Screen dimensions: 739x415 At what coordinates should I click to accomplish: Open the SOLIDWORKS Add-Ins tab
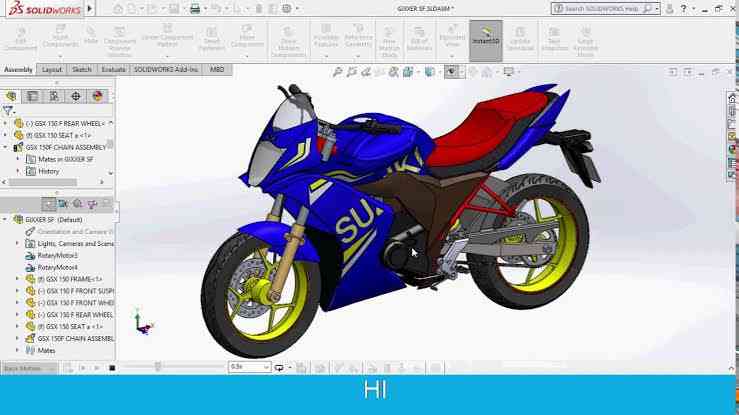[166, 70]
